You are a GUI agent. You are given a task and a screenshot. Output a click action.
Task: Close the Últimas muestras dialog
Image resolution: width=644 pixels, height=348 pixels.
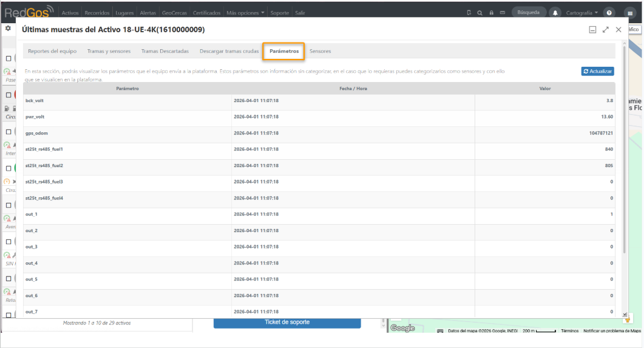[x=619, y=30]
